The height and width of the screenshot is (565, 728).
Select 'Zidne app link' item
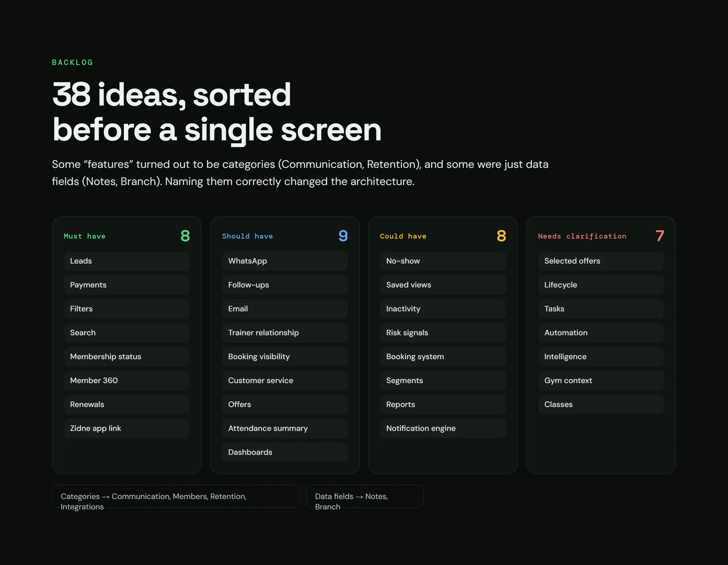[127, 428]
